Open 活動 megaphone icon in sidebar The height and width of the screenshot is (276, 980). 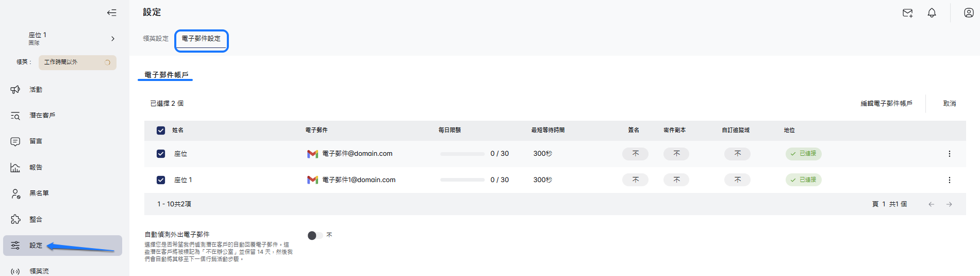[15, 90]
